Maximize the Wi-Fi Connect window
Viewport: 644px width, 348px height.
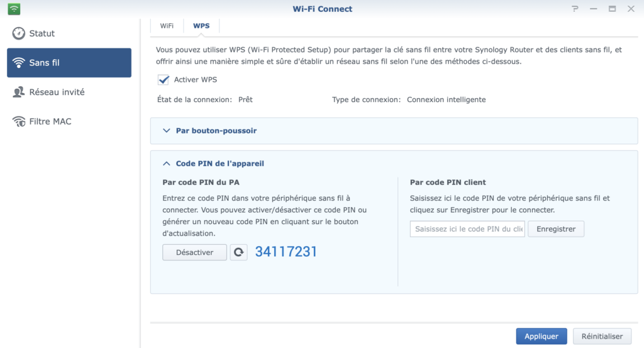click(x=613, y=9)
